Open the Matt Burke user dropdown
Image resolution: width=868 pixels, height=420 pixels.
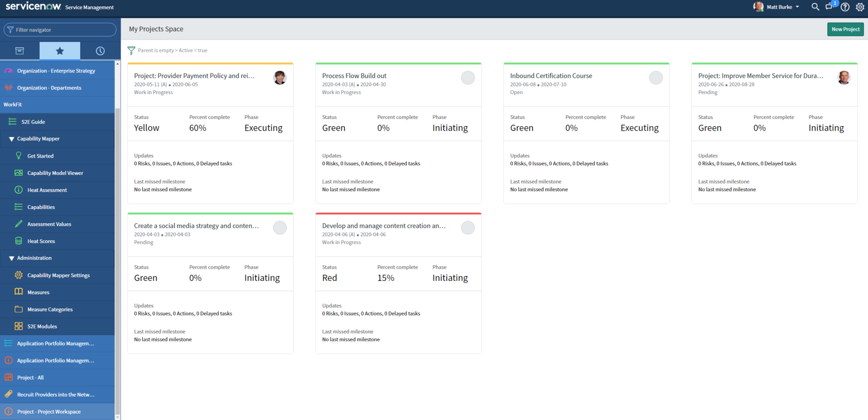coord(778,7)
